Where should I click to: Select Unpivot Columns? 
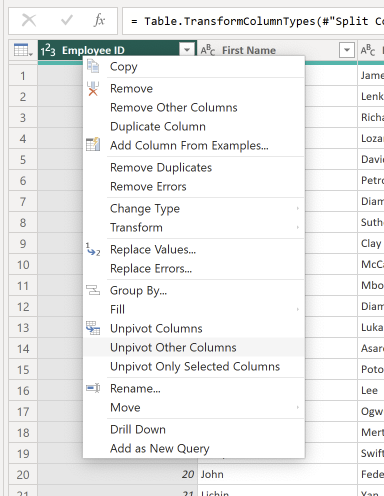[x=194, y=329]
